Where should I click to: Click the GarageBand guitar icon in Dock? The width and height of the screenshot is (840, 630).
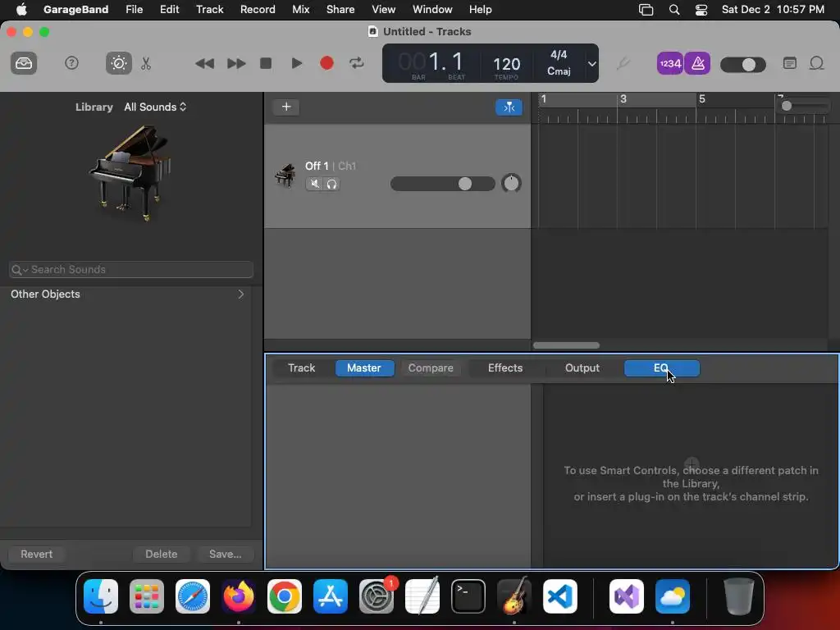[514, 596]
